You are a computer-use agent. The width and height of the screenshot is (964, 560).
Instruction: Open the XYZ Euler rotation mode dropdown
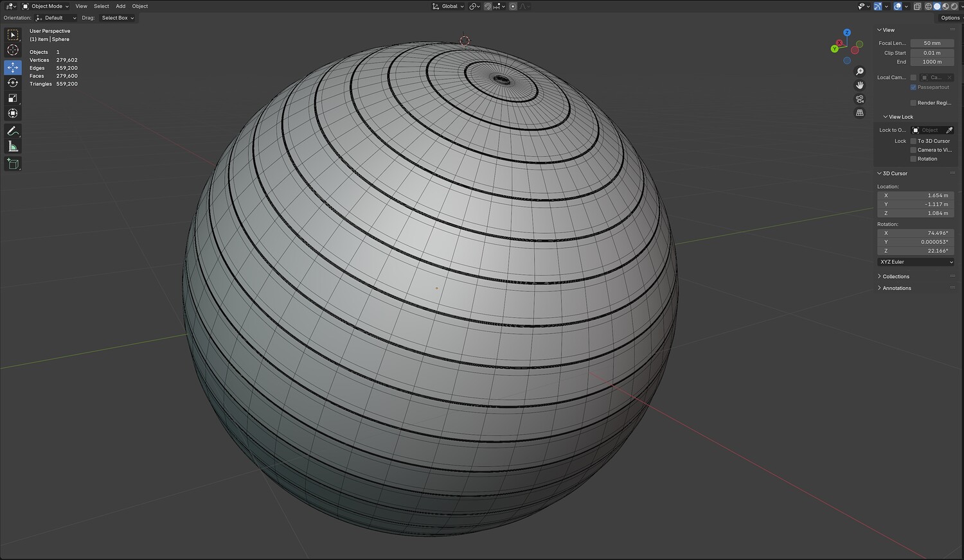click(x=916, y=262)
